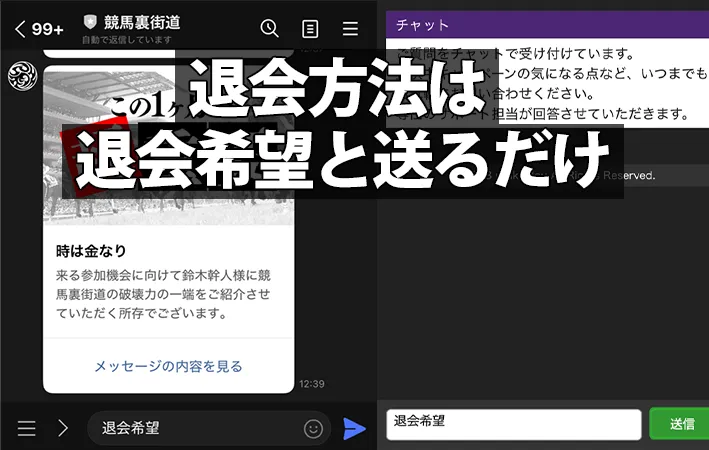The height and width of the screenshot is (450, 709).
Task: Click the 競馬裏街道 account avatar
Action: pos(23,76)
